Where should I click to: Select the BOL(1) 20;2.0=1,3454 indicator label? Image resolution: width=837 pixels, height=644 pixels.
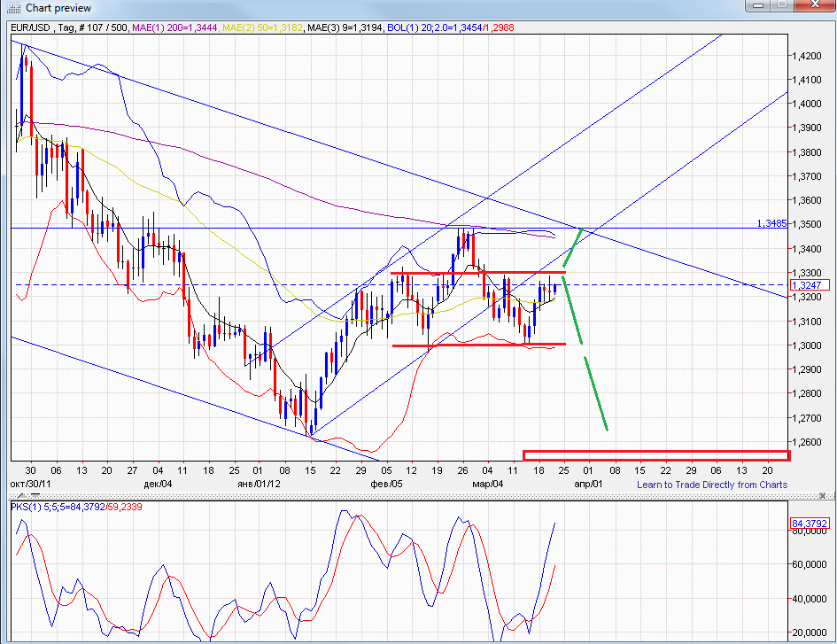coord(435,27)
